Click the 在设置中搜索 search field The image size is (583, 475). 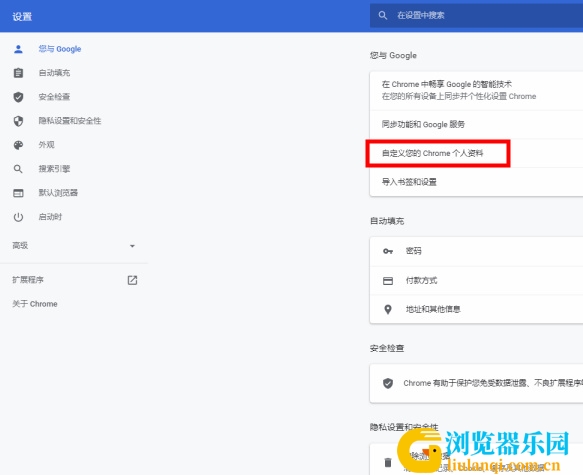point(476,15)
